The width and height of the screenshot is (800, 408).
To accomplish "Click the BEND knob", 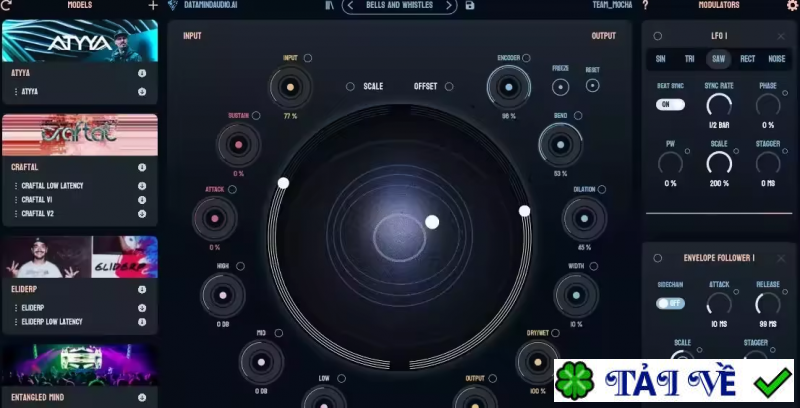I will click(x=560, y=145).
